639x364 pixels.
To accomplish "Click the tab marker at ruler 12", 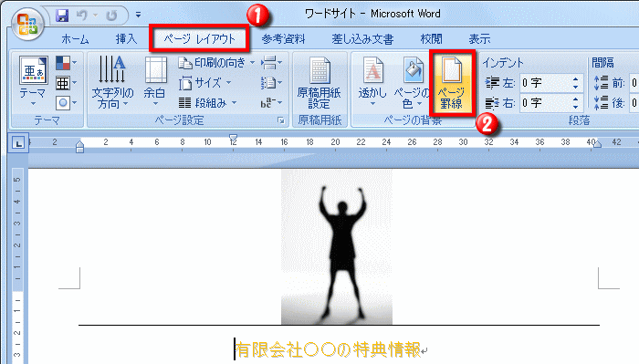I will (x=233, y=137).
